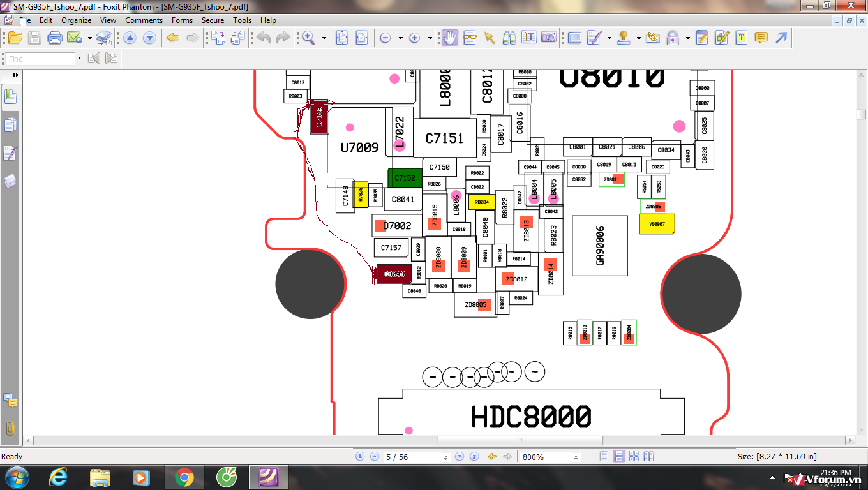Switch to Continuous page layout in status bar
This screenshot has width=868, height=490.
click(618, 457)
